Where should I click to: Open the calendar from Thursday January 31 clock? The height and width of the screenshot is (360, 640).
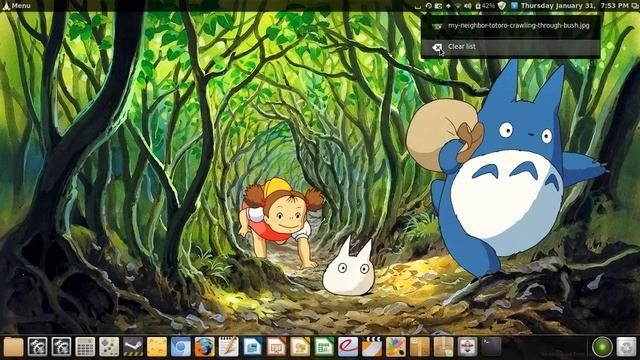(x=574, y=6)
